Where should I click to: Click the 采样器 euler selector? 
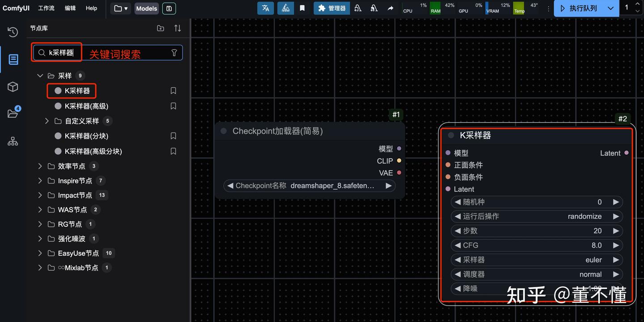[x=537, y=260]
